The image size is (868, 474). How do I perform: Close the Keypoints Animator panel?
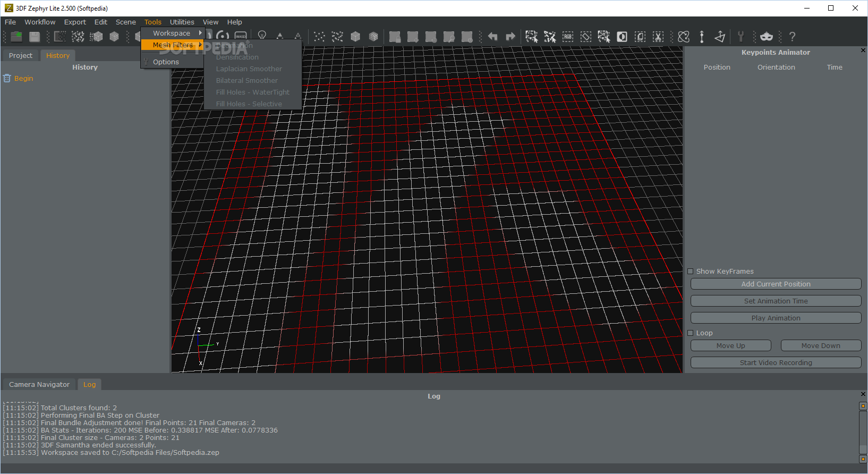pos(863,50)
